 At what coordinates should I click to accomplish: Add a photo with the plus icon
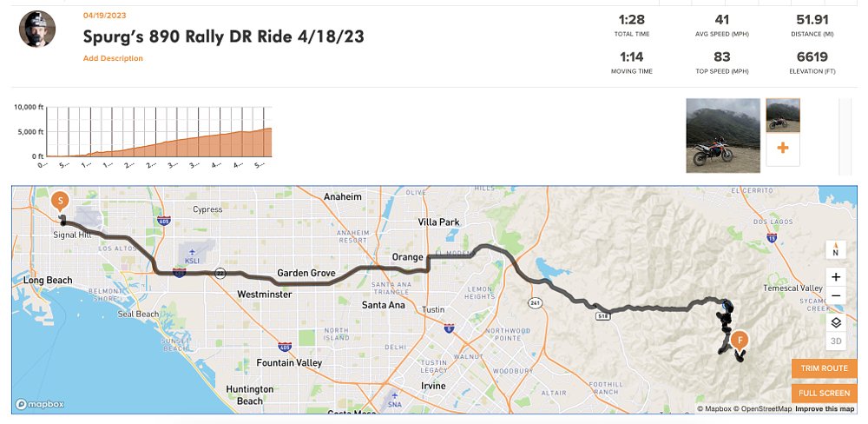(782, 149)
